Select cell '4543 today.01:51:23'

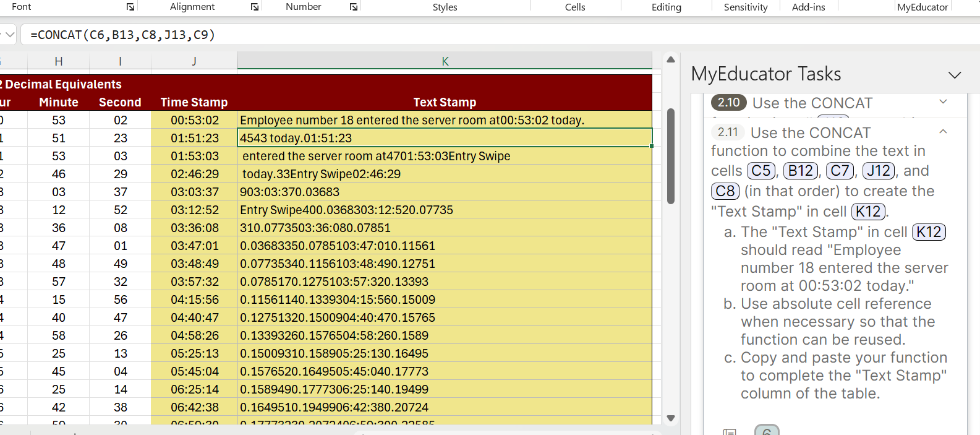point(445,138)
